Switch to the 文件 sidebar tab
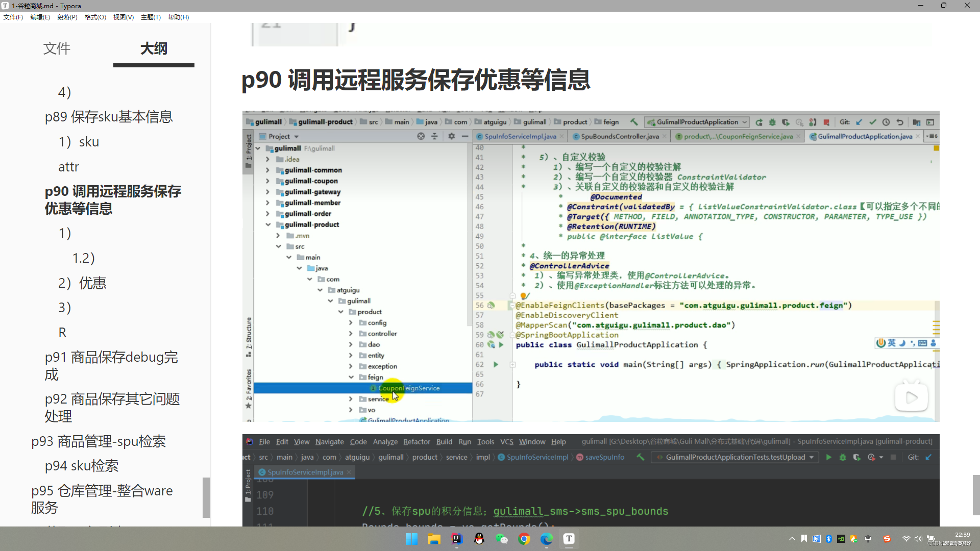Screen dimensions: 980x551 (56, 48)
